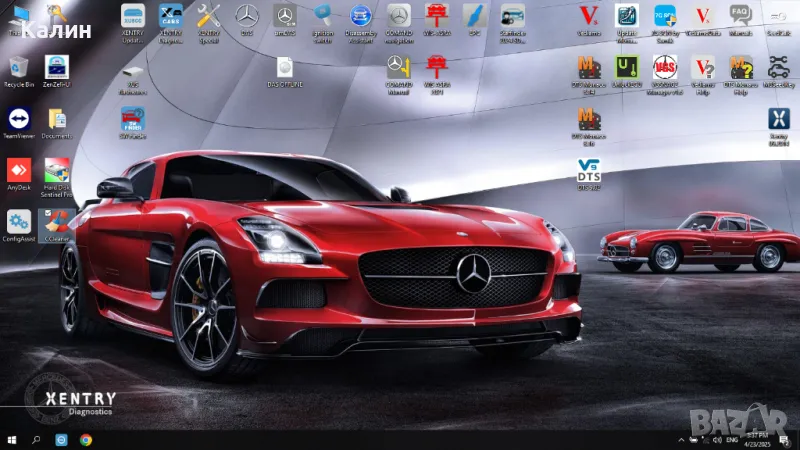
Task: Launch the AnyDesk shortcut
Action: pyautogui.click(x=18, y=169)
